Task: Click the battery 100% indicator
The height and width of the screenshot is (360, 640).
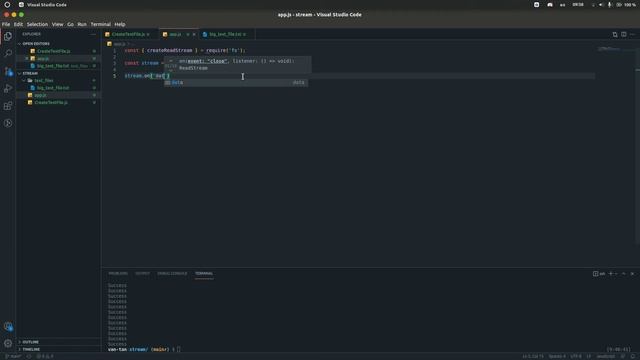Action: [627, 5]
